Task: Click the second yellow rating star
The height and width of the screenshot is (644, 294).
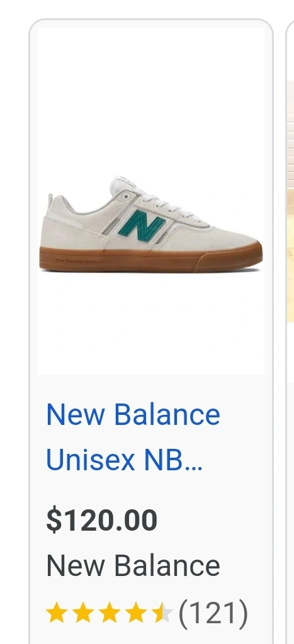Action: (x=83, y=613)
